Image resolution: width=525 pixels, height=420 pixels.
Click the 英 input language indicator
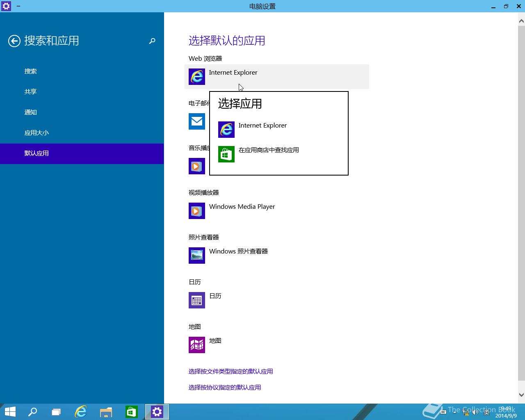tap(487, 412)
